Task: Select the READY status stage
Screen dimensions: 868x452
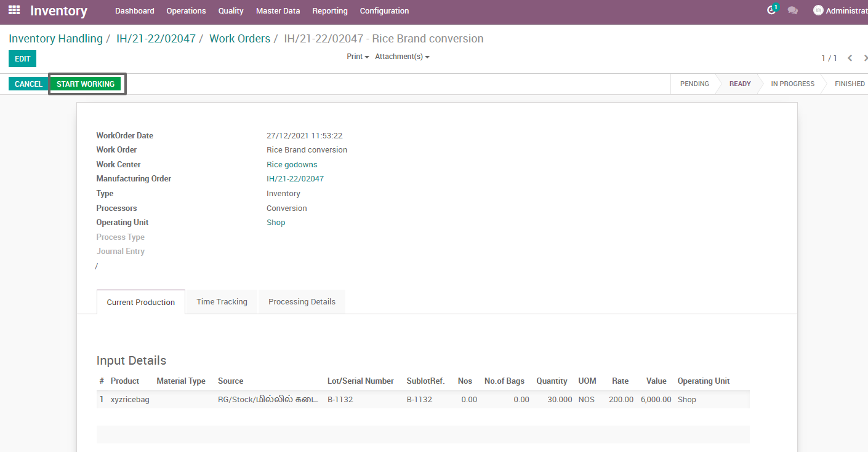Action: pyautogui.click(x=740, y=84)
